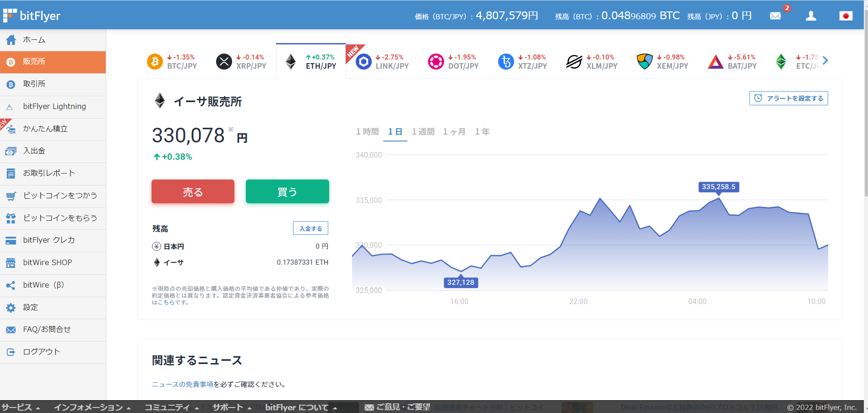
Task: Expand the サポート footer menu
Action: point(232,407)
